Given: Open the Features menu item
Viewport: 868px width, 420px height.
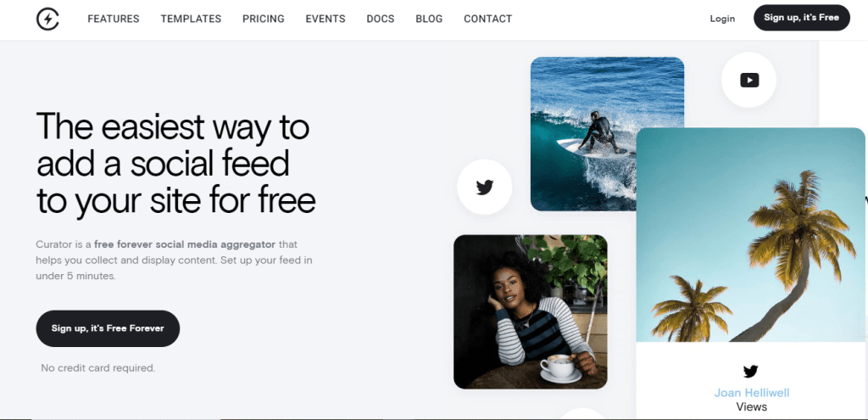Looking at the screenshot, I should [114, 19].
